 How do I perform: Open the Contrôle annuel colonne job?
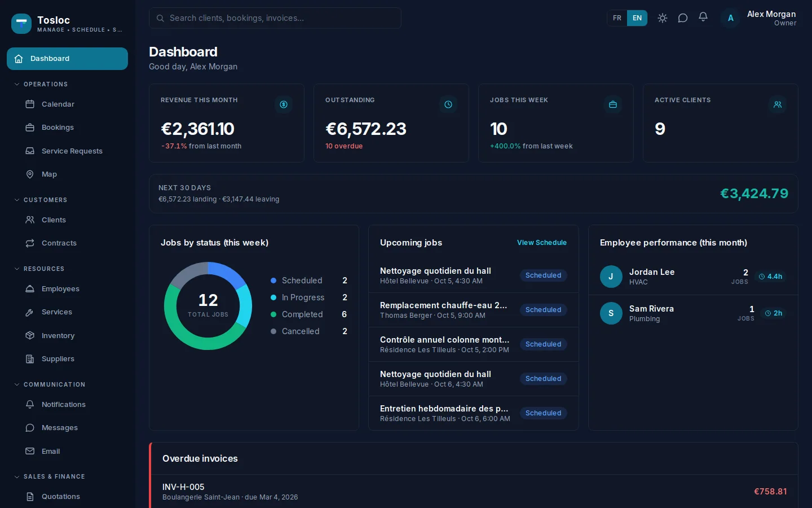pyautogui.click(x=474, y=344)
